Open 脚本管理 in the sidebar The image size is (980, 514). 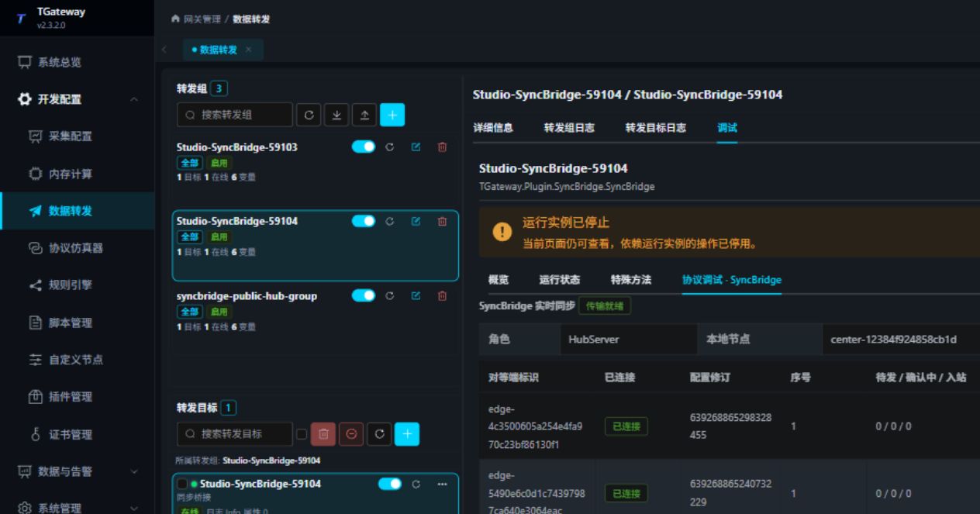78,323
